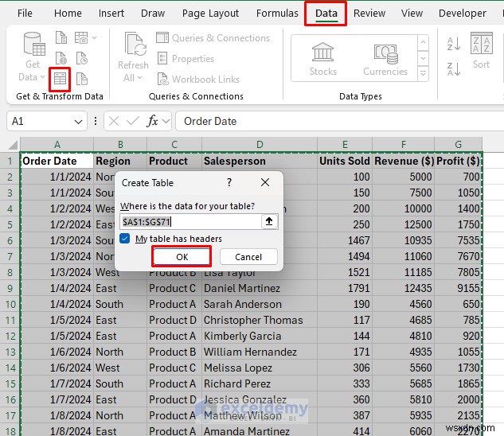Open the Existing Connections icon
The image size is (504, 436).
tap(82, 79)
